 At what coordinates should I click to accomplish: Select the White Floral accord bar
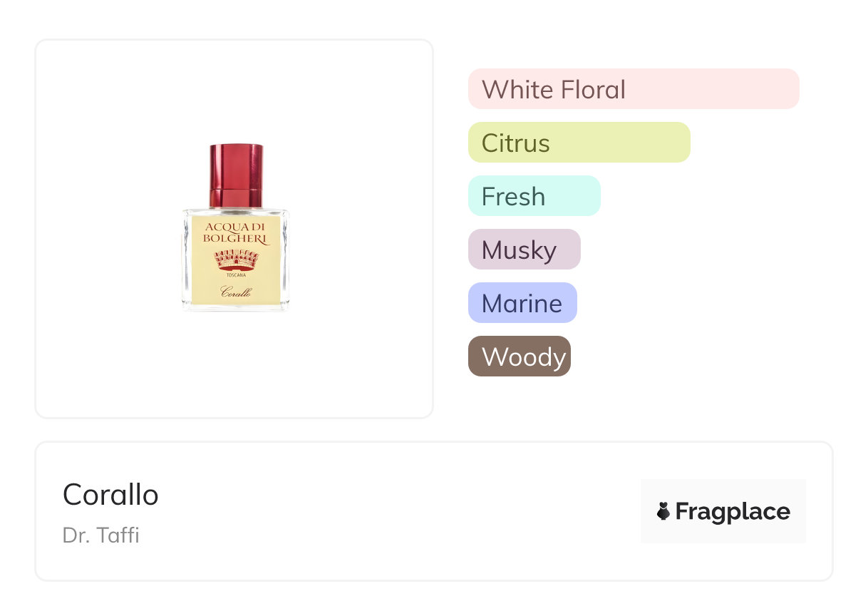tap(633, 89)
